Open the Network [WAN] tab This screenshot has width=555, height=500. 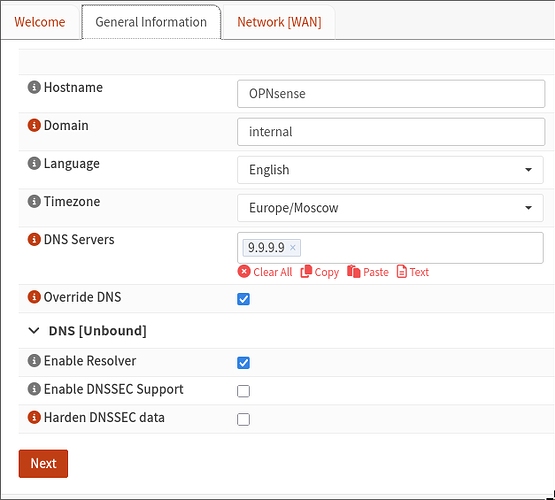(279, 22)
